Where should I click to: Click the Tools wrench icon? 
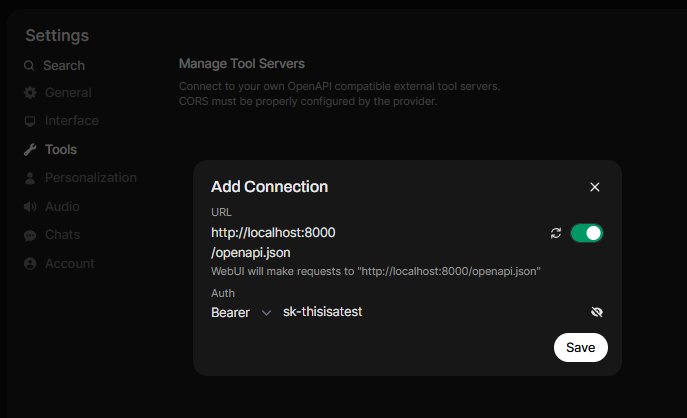[x=30, y=150]
